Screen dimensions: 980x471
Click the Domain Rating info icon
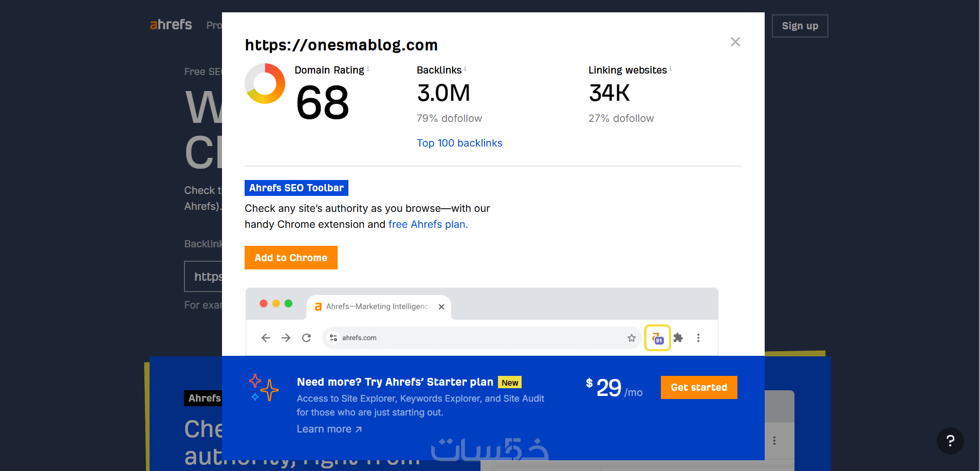point(368,68)
